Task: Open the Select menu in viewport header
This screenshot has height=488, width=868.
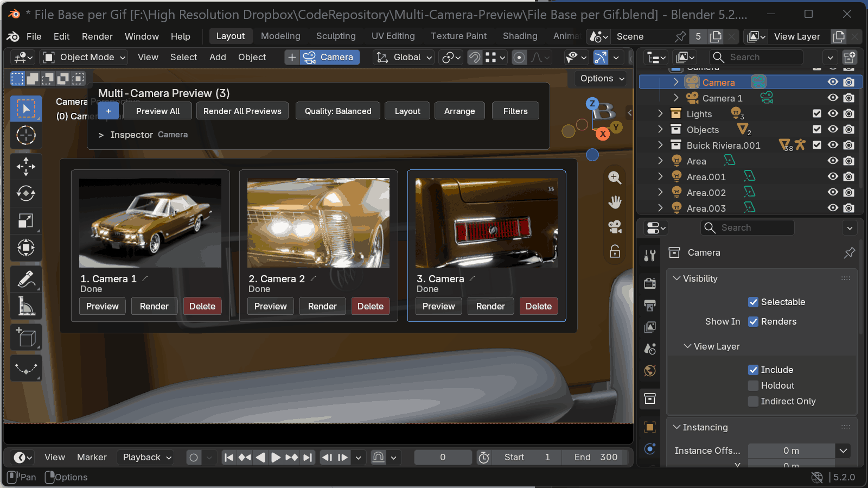Action: (183, 57)
